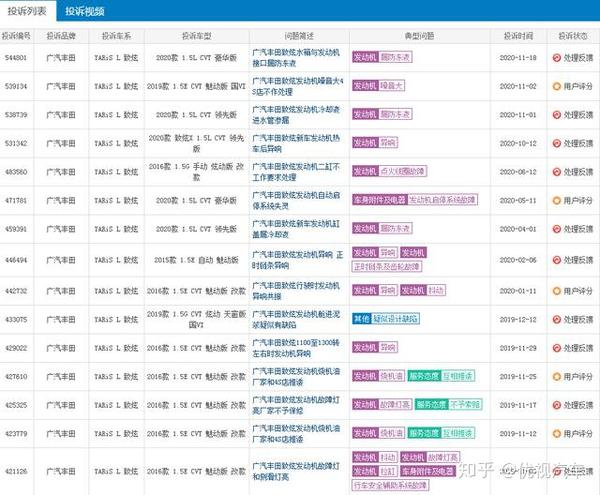This screenshot has width=600, height=495.
Task: Select complaint number 544801
Action: pos(16,58)
